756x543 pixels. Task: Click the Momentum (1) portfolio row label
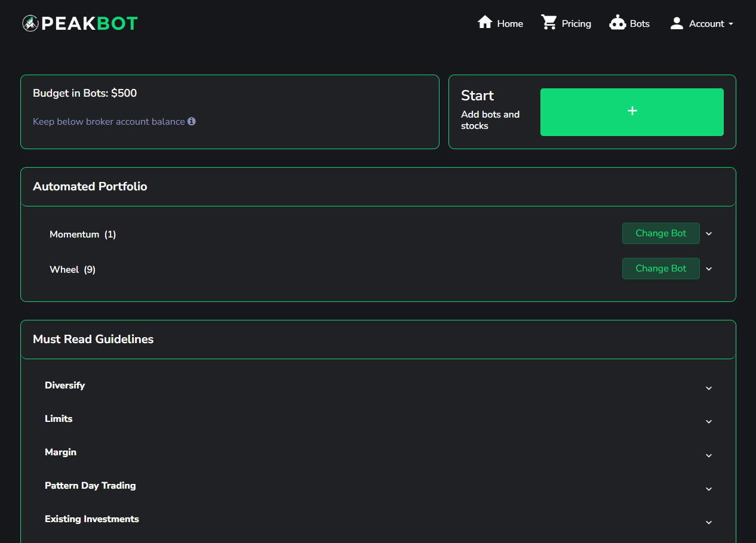82,235
